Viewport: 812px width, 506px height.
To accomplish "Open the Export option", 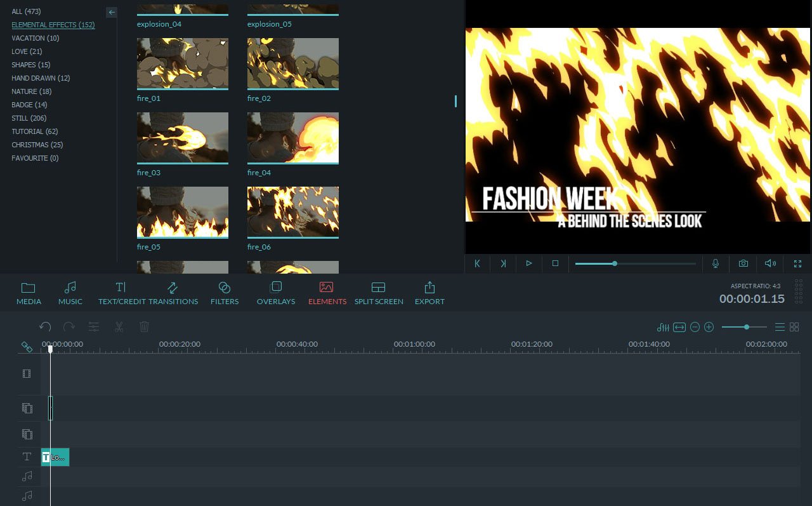I will pos(429,293).
